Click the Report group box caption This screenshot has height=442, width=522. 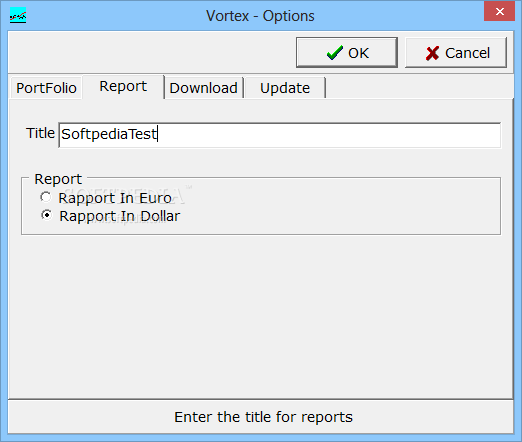coord(58,179)
